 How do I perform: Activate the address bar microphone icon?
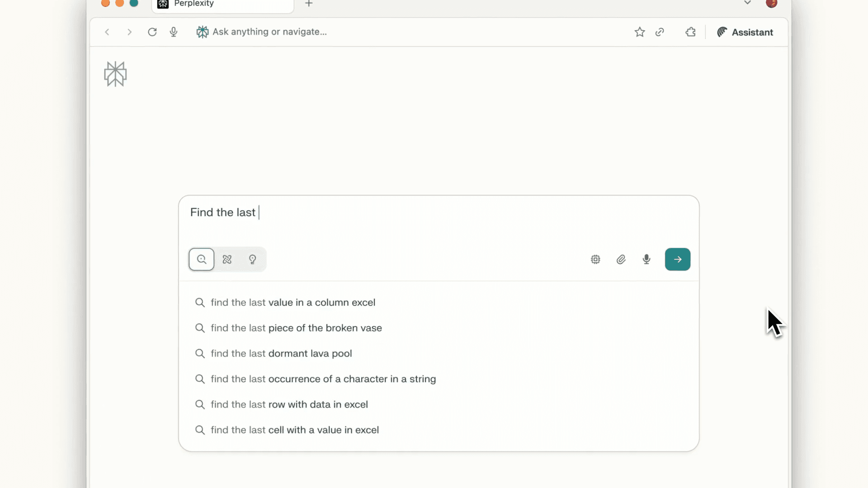(x=174, y=32)
